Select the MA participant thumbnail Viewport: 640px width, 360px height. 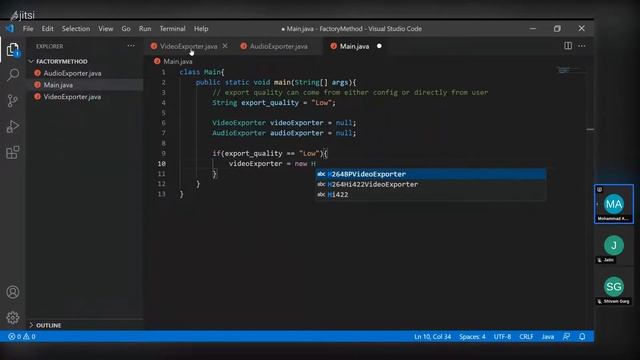[613, 204]
